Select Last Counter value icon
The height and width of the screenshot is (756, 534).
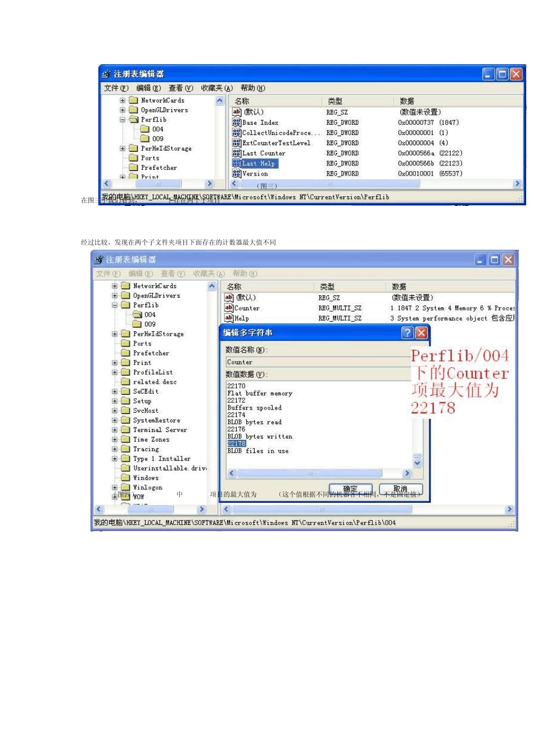pyautogui.click(x=237, y=153)
